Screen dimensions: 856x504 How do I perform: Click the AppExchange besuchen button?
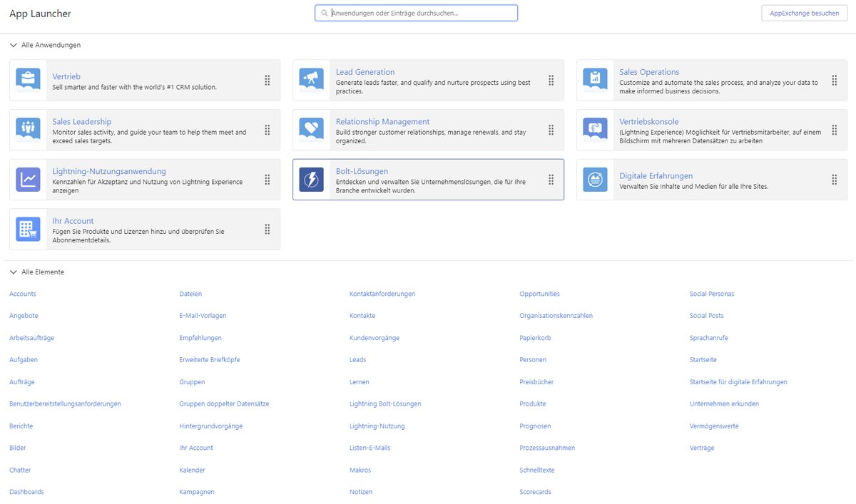pyautogui.click(x=804, y=14)
